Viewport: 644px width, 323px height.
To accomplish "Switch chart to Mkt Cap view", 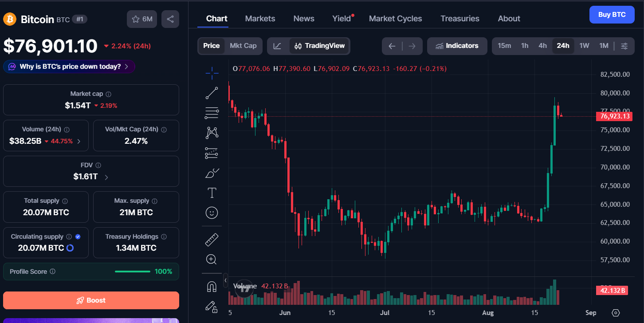I will [243, 46].
